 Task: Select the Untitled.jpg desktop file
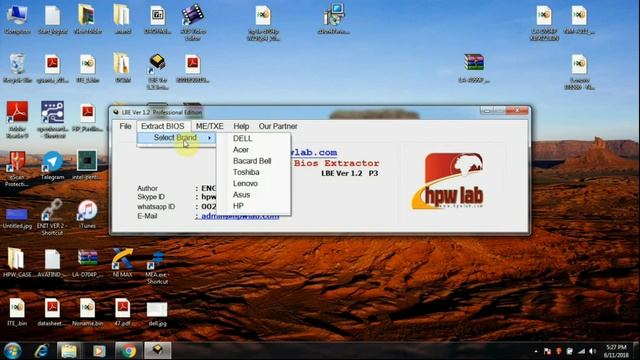[17, 218]
